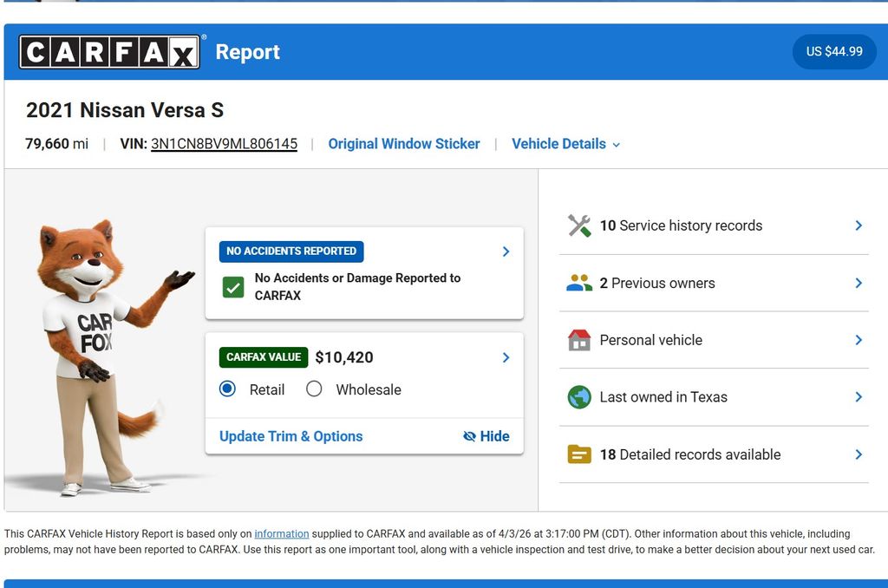The image size is (888, 588).
Task: Select the Wholesale value radio button
Action: click(315, 389)
